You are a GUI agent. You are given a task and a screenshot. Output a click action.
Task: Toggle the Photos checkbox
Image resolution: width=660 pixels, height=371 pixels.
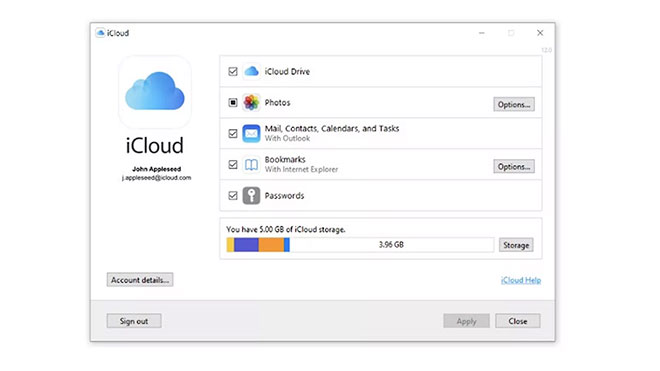[233, 102]
